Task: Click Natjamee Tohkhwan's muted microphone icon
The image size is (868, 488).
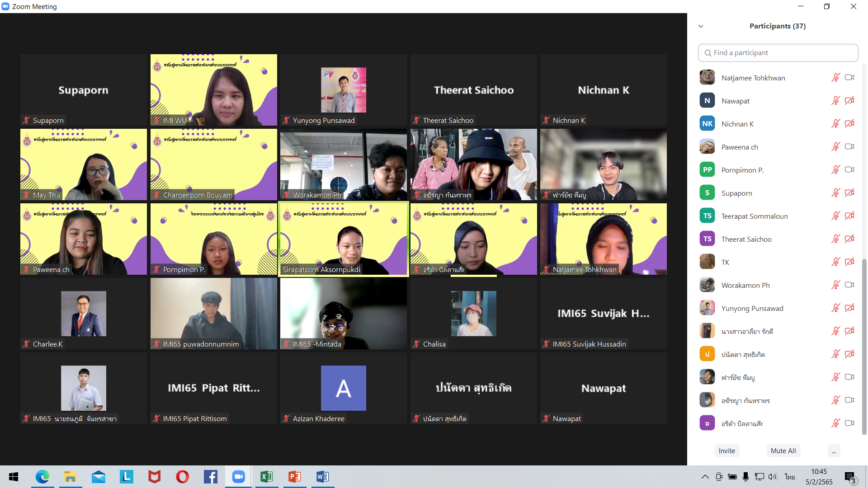Action: (835, 78)
